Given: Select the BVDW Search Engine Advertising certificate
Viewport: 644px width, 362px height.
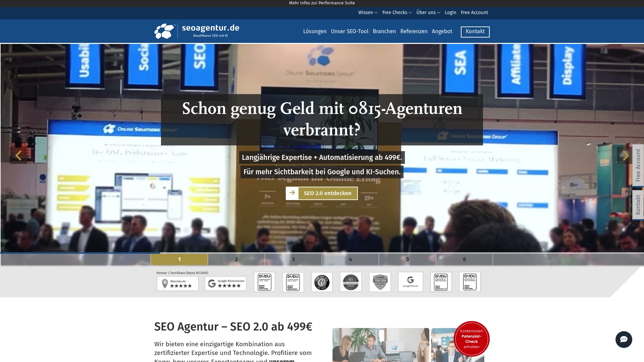Looking at the screenshot, I should coord(264,282).
